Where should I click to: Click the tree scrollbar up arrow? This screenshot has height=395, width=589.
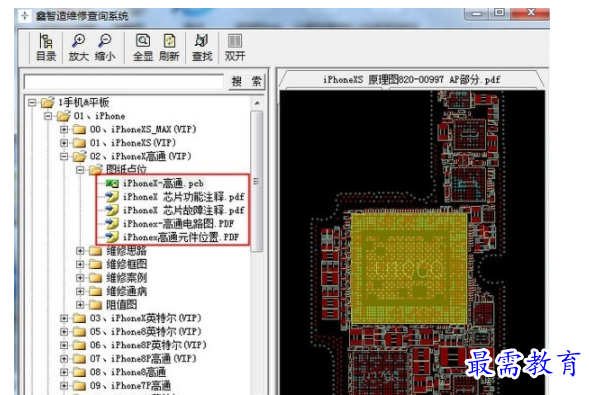click(257, 103)
